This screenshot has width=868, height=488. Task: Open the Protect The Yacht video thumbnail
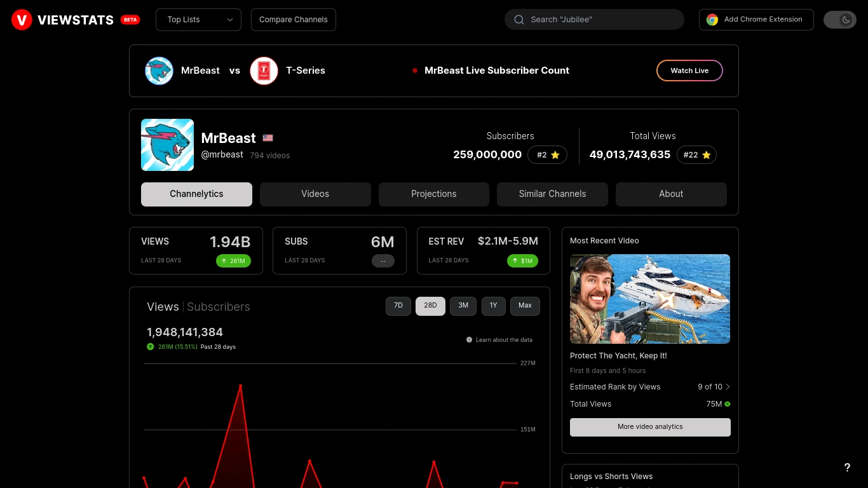click(x=650, y=299)
